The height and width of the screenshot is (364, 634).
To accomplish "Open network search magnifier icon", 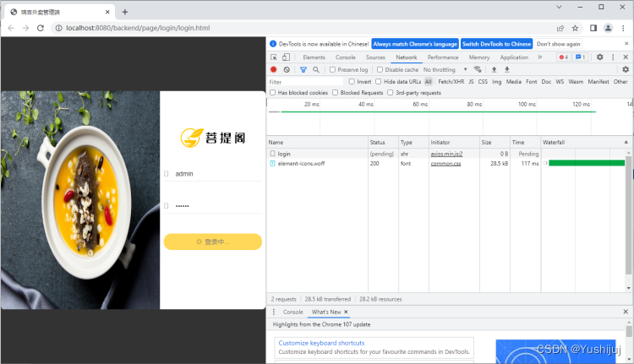I will pos(316,69).
